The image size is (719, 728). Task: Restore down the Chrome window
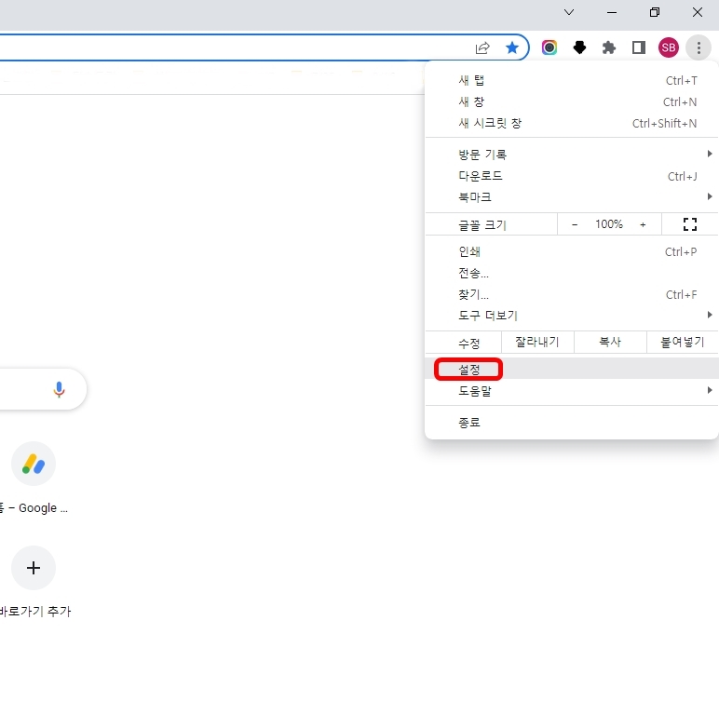pyautogui.click(x=655, y=12)
